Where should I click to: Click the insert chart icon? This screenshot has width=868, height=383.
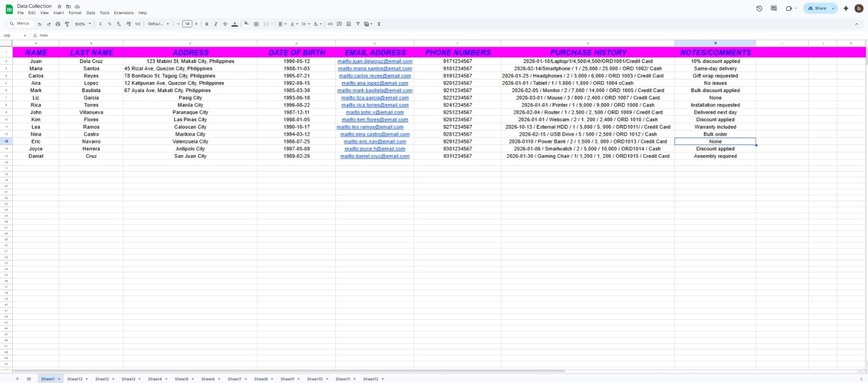348,24
